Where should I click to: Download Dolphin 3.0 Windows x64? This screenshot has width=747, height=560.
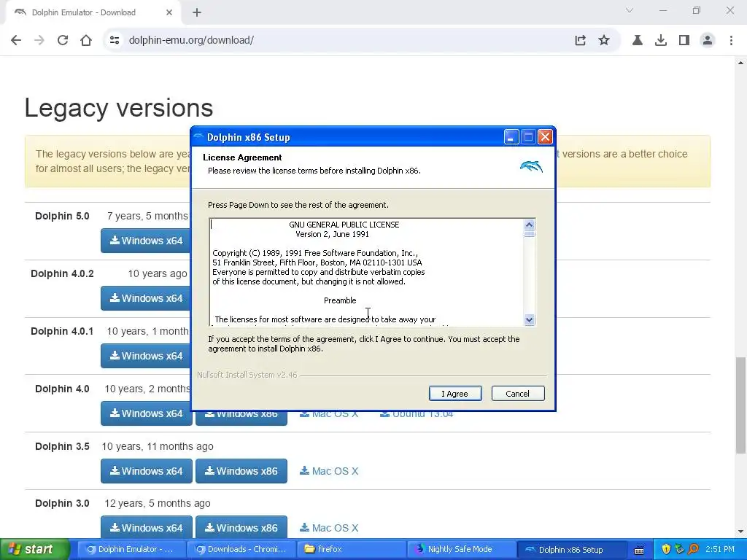(x=146, y=528)
